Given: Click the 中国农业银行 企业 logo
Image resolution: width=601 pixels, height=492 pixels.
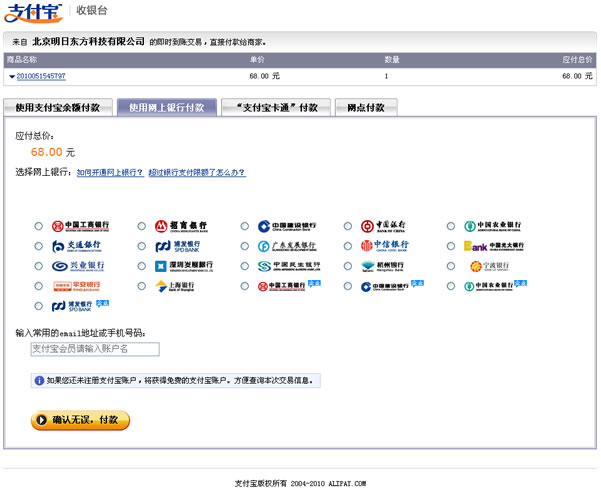Looking at the screenshot, I should pos(496,285).
